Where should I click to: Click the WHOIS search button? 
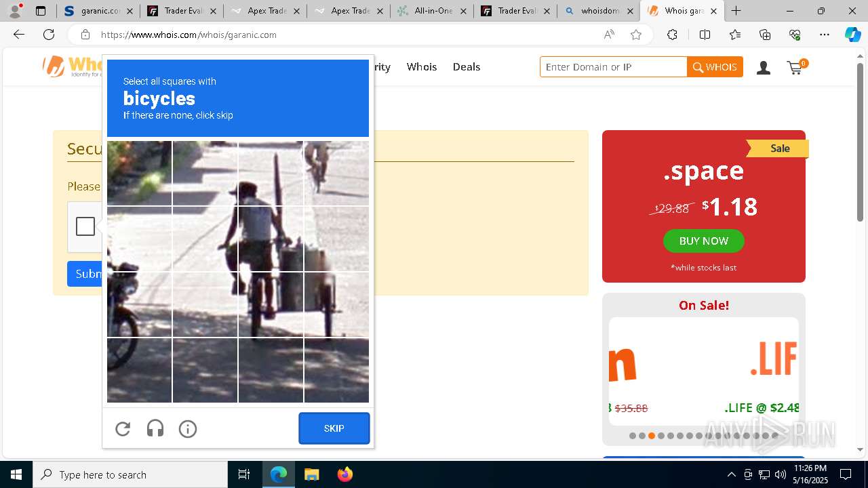coord(715,66)
